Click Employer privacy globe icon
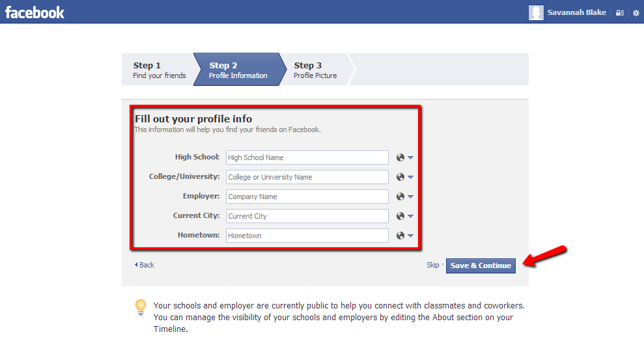 (400, 197)
